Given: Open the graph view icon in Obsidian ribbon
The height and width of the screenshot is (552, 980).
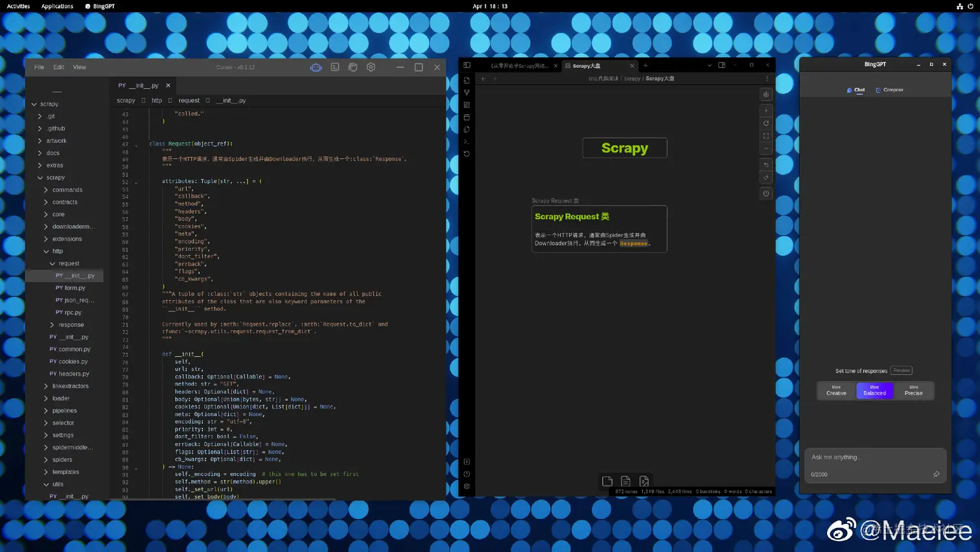Looking at the screenshot, I should (467, 92).
